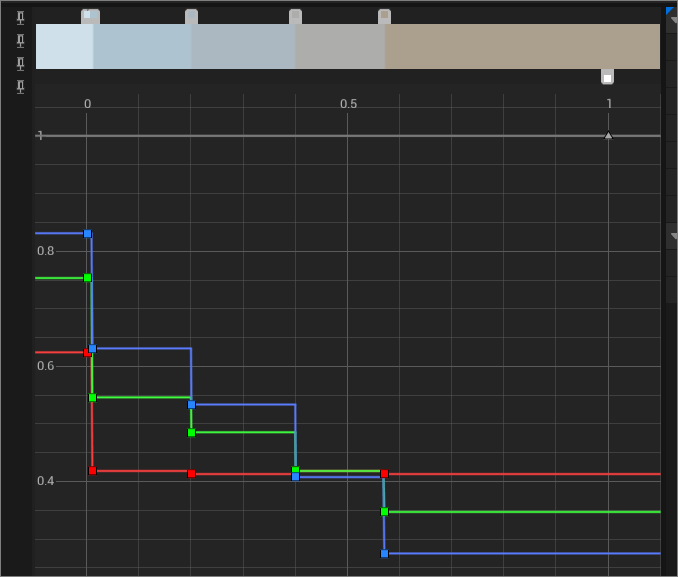Click the tan section of the gradient bar

(x=522, y=46)
